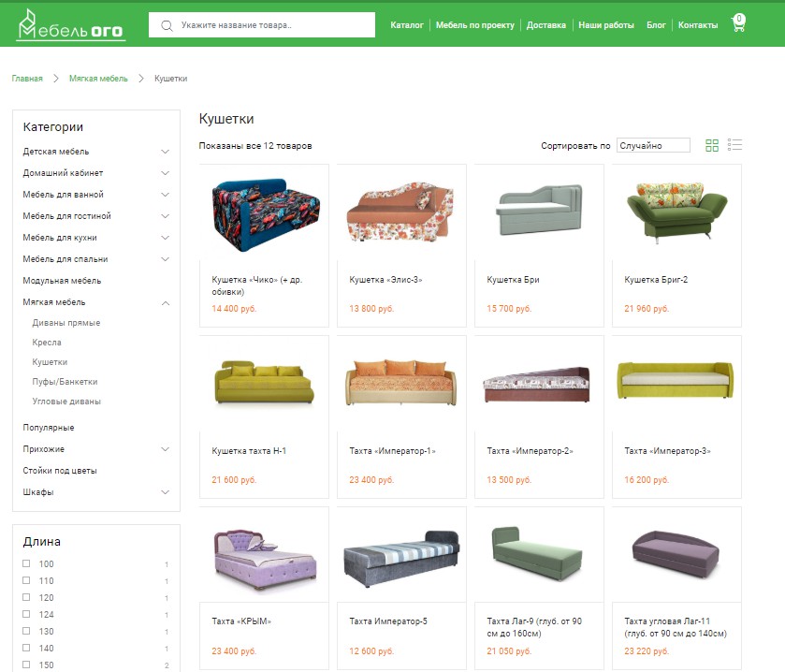Open Мебель по проекту menu item
Image resolution: width=785 pixels, height=672 pixels.
474,25
